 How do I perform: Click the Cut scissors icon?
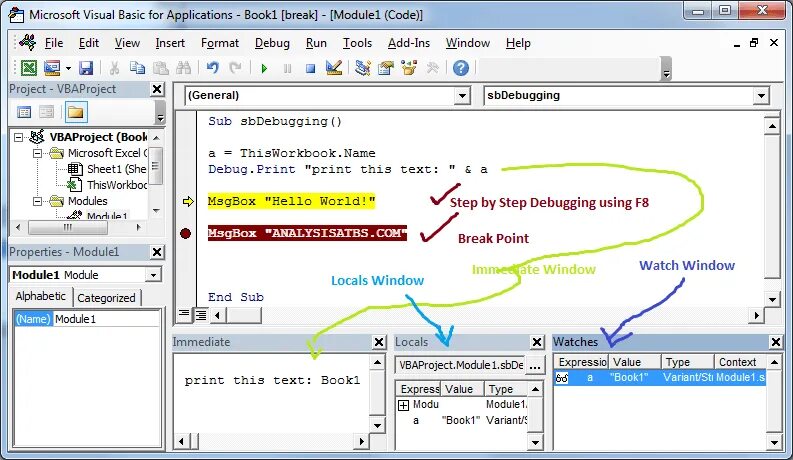coord(114,68)
